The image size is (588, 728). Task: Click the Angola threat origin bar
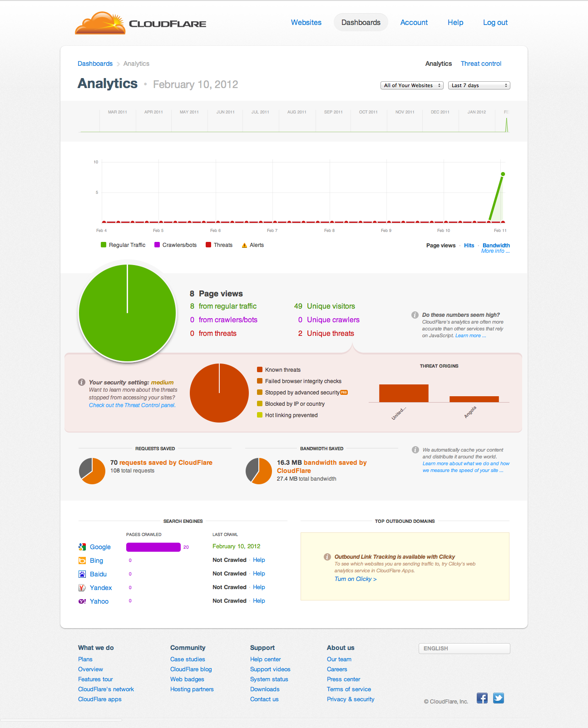coord(474,399)
